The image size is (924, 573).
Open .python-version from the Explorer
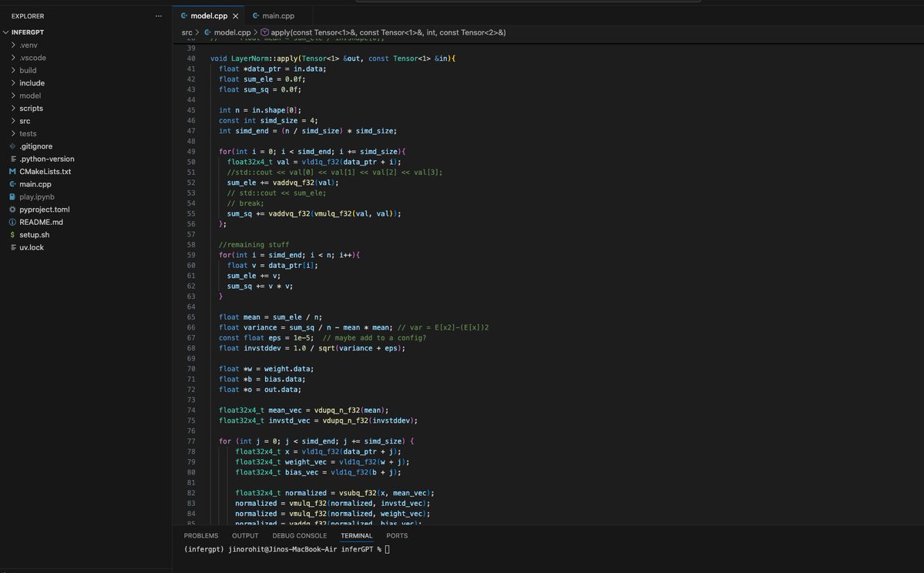pos(46,159)
